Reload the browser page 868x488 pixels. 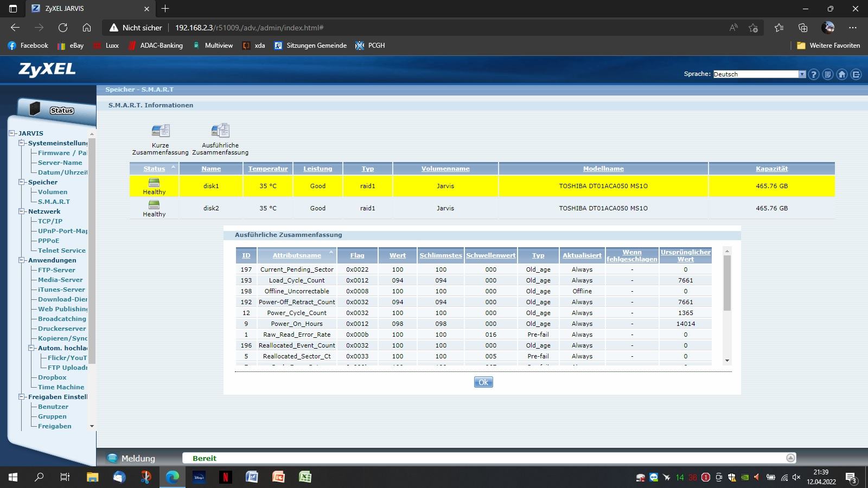coord(63,28)
